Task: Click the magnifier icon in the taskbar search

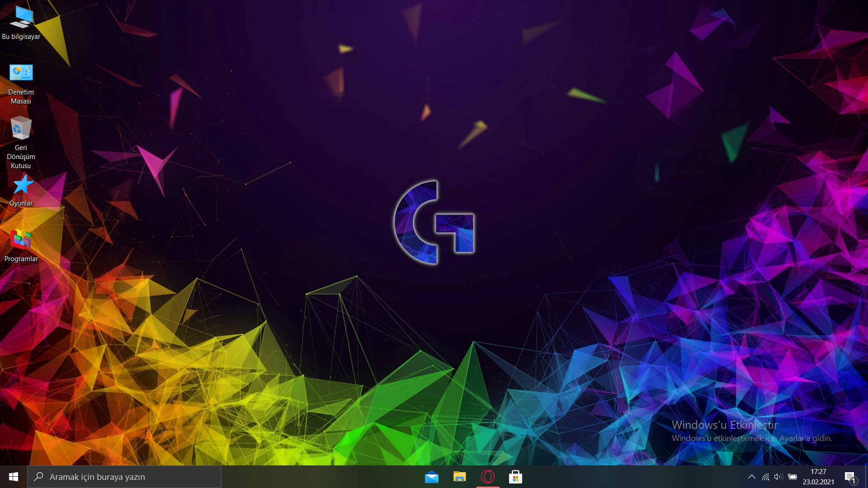Action: pos(39,477)
